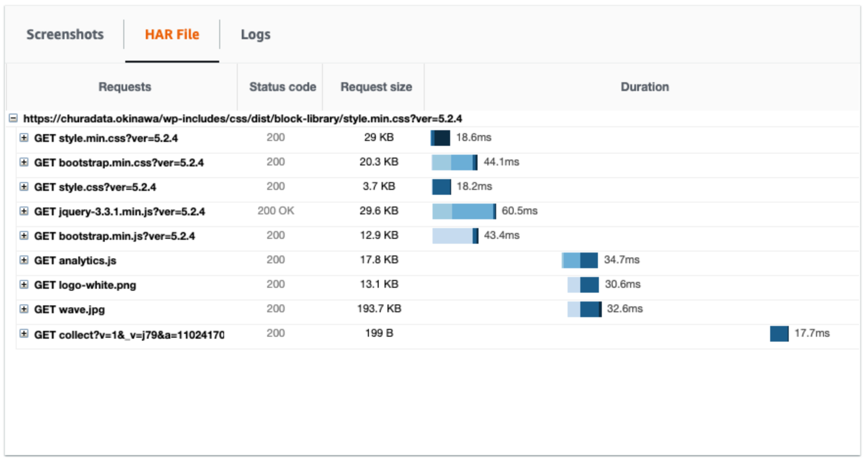The image size is (868, 463).
Task: Open the Logs tab
Action: pyautogui.click(x=255, y=34)
